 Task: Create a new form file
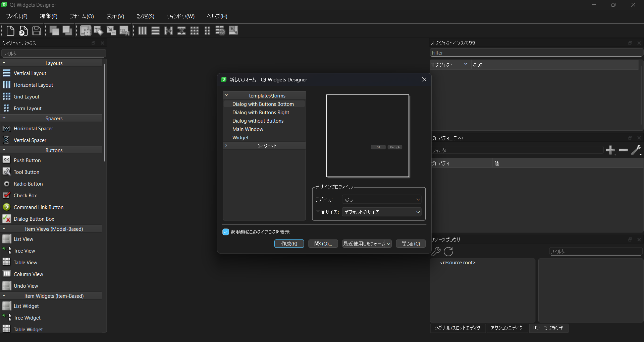coord(10,30)
